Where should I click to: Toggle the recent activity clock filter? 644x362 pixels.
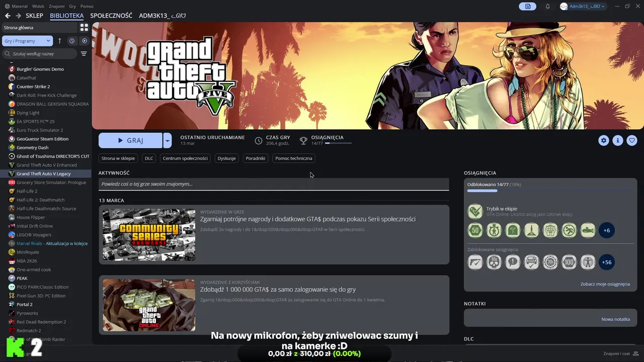(x=72, y=41)
